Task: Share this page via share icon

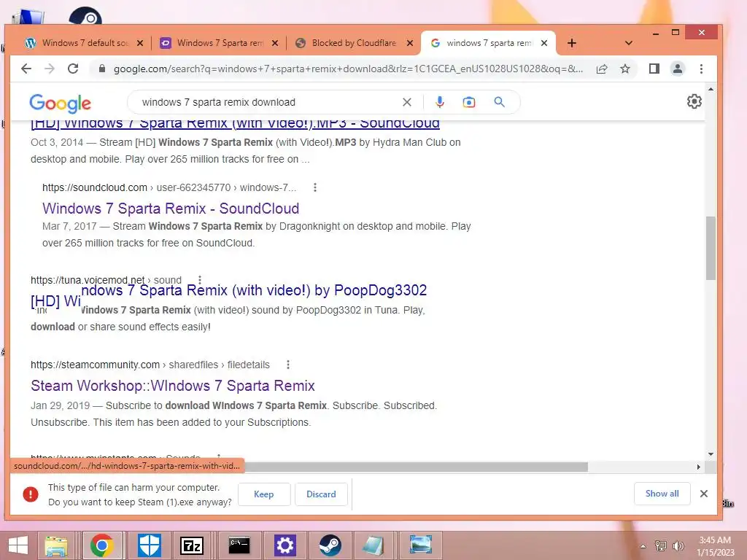Action: [602, 69]
